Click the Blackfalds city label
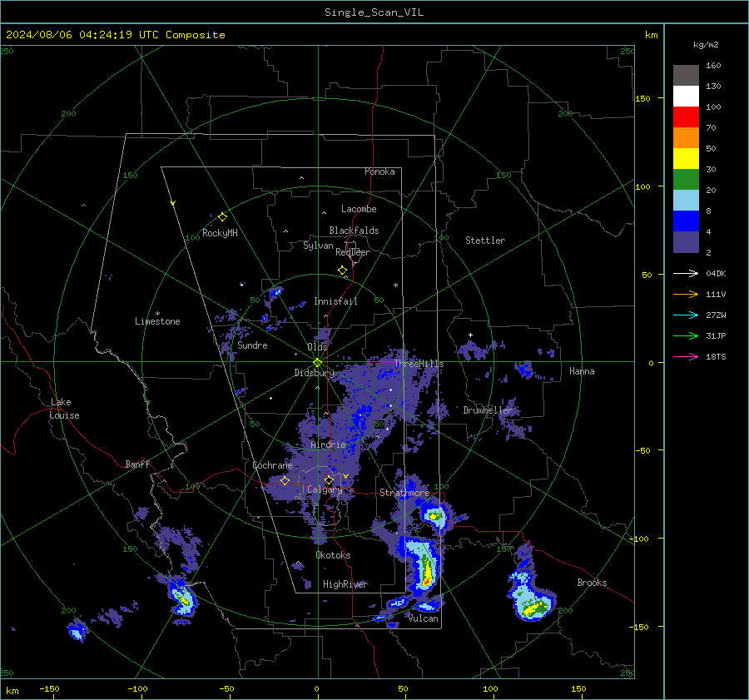This screenshot has height=700, width=749. click(354, 231)
